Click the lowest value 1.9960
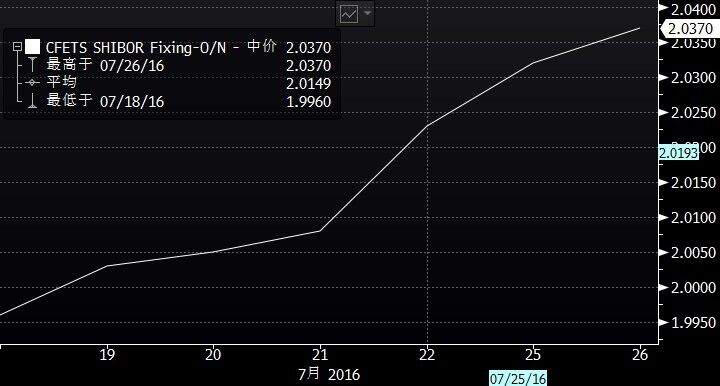 tap(309, 101)
